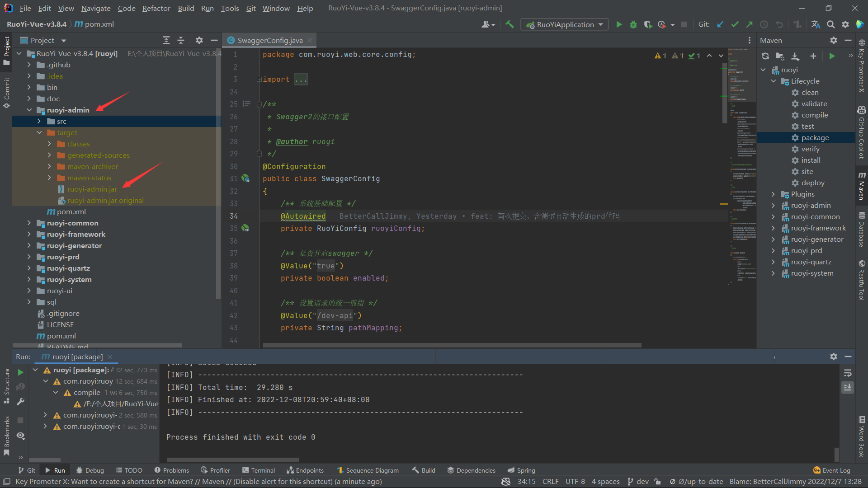Viewport: 868px width, 488px height.
Task: Click Maven Download Sources icon
Action: pyautogui.click(x=795, y=56)
